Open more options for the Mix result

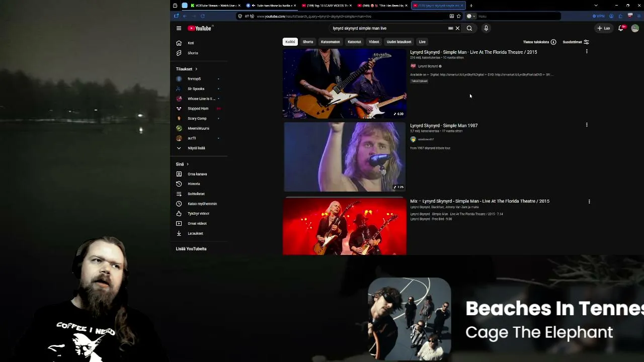[589, 202]
